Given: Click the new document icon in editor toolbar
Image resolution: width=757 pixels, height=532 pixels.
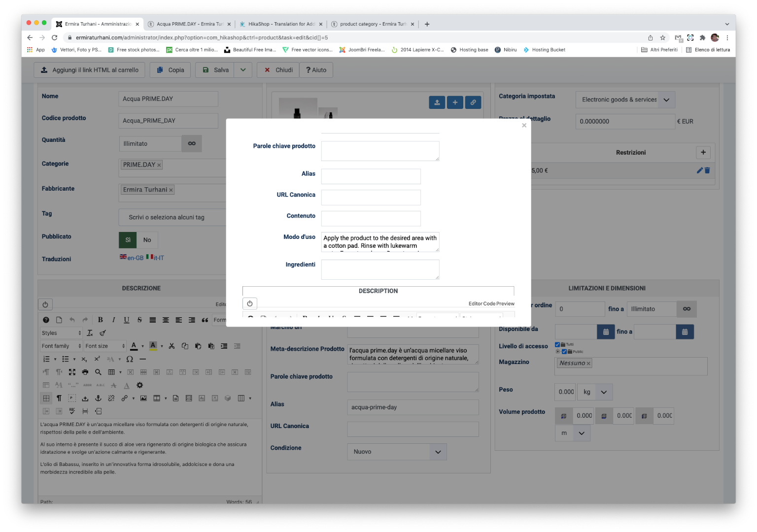Looking at the screenshot, I should coord(59,320).
